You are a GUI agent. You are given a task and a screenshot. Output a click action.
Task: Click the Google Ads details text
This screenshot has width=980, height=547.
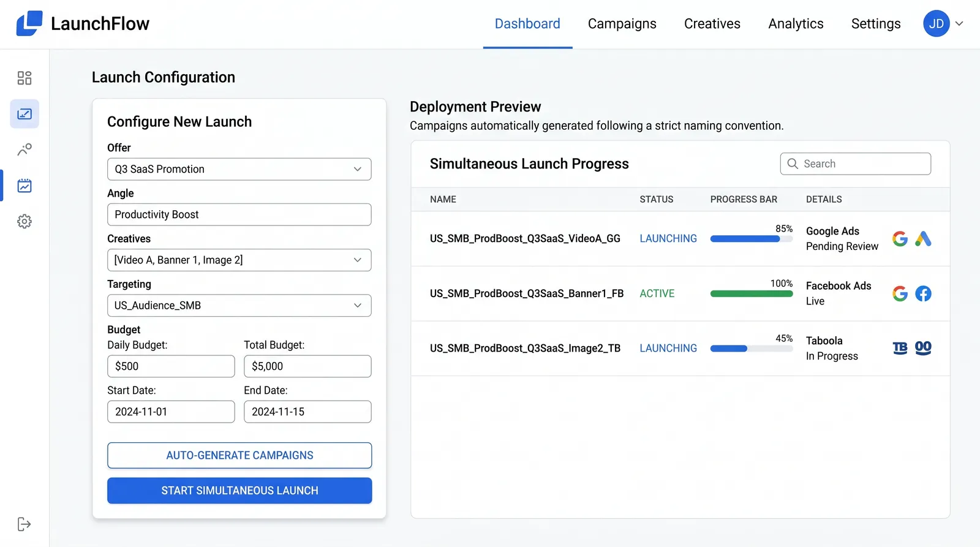tap(832, 231)
